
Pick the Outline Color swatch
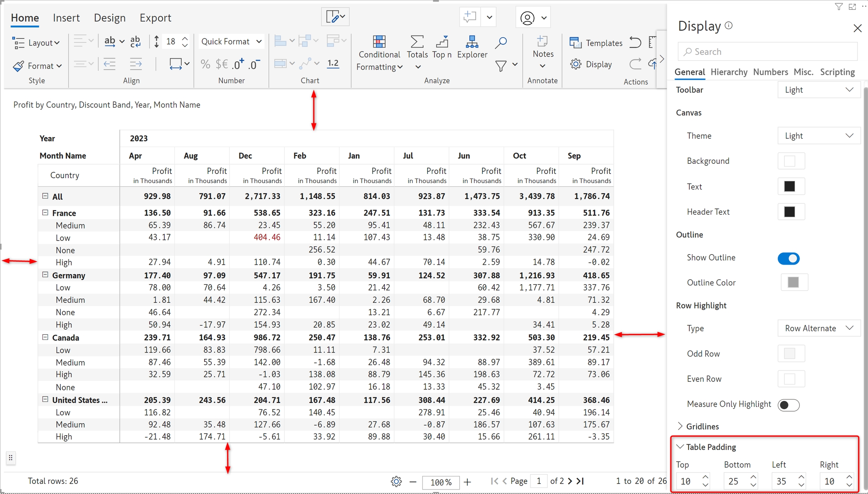coord(793,282)
